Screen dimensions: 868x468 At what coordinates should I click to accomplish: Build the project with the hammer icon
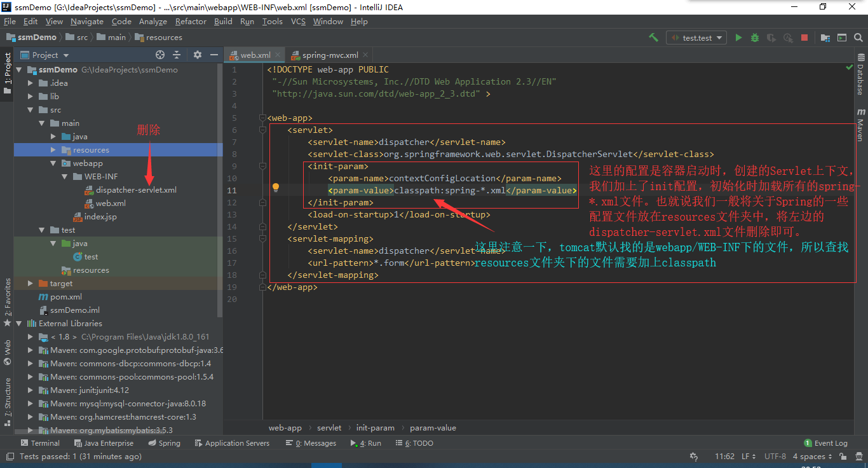(653, 38)
